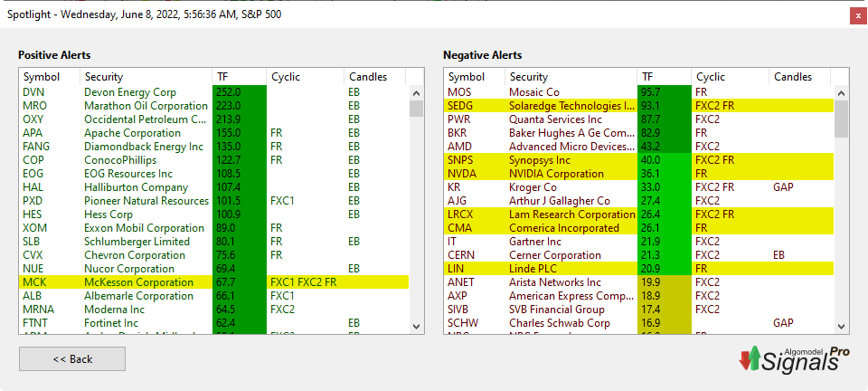Select highlighted Linde PLC row
Viewport: 868px width, 391px height.
tap(639, 269)
